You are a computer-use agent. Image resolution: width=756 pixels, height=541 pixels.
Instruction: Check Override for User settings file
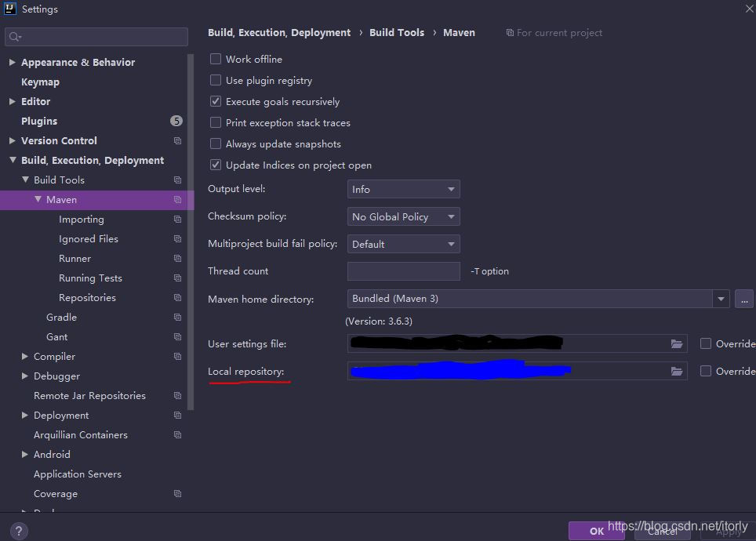coord(706,343)
